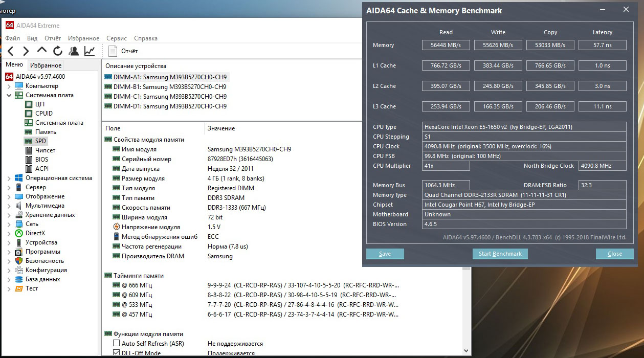Select DIMM-B1 Samsung memory module row
Viewport: 644px width, 358px height.
[x=165, y=86]
